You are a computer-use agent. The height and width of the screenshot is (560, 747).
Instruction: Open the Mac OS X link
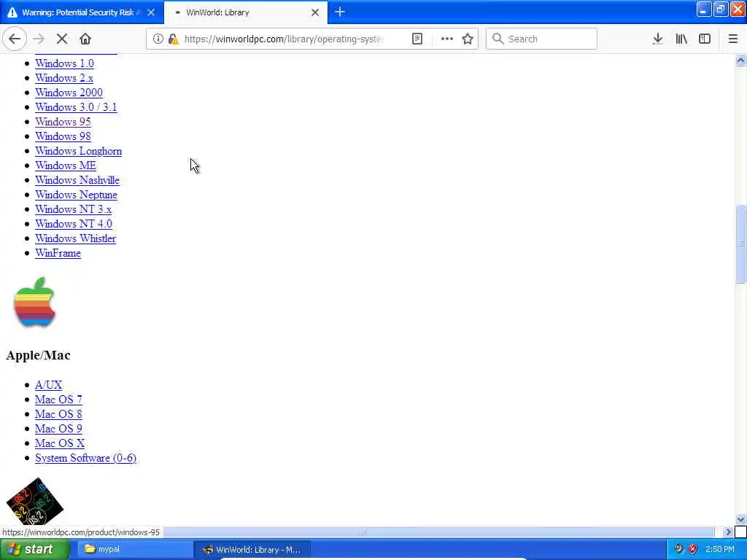click(60, 443)
